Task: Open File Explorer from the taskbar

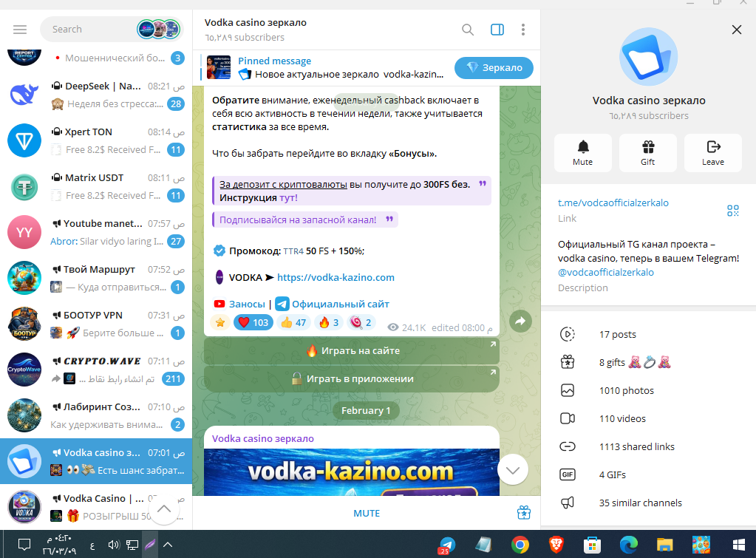Action: point(664,545)
